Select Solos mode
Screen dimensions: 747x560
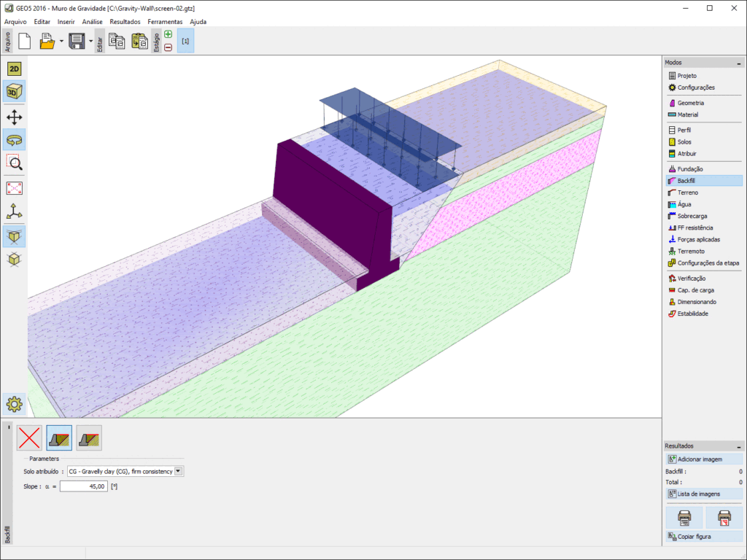704,142
